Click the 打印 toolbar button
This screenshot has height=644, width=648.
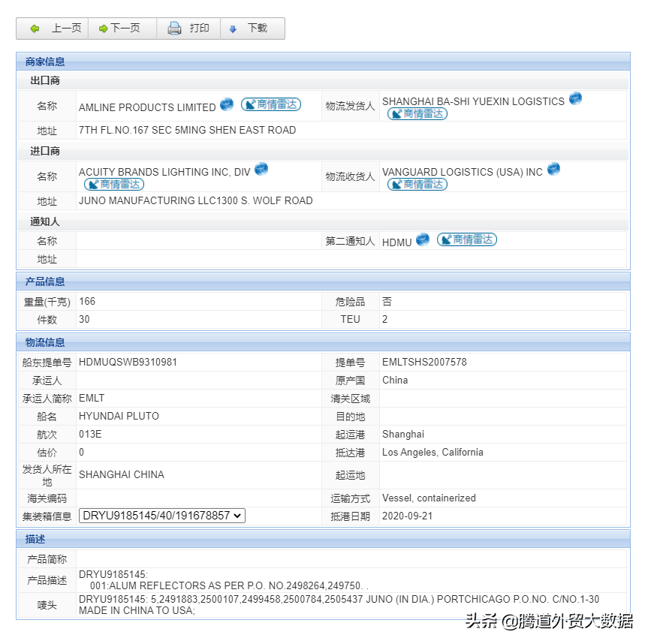tap(188, 29)
